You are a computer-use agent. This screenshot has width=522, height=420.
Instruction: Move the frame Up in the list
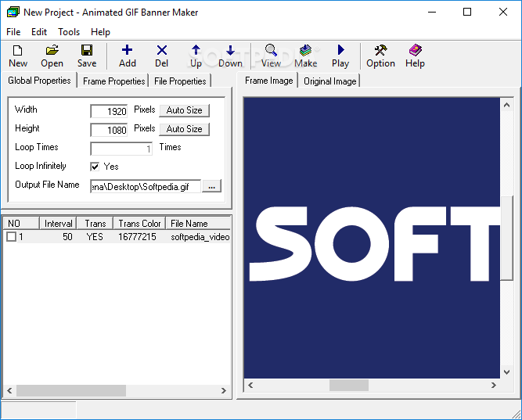coord(196,56)
